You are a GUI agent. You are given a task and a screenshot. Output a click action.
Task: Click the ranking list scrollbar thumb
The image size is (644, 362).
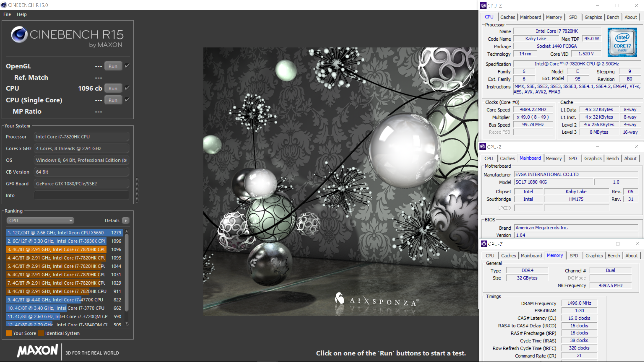[x=126, y=272]
